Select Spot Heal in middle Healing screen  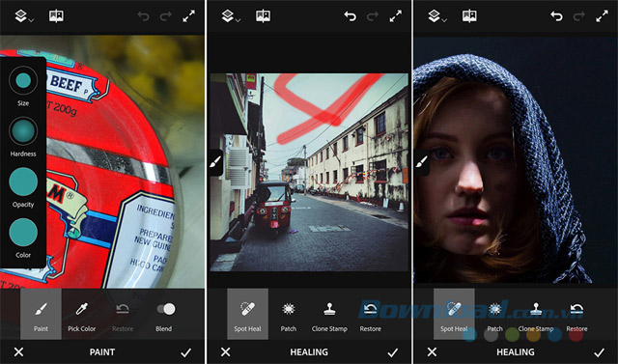(247, 314)
